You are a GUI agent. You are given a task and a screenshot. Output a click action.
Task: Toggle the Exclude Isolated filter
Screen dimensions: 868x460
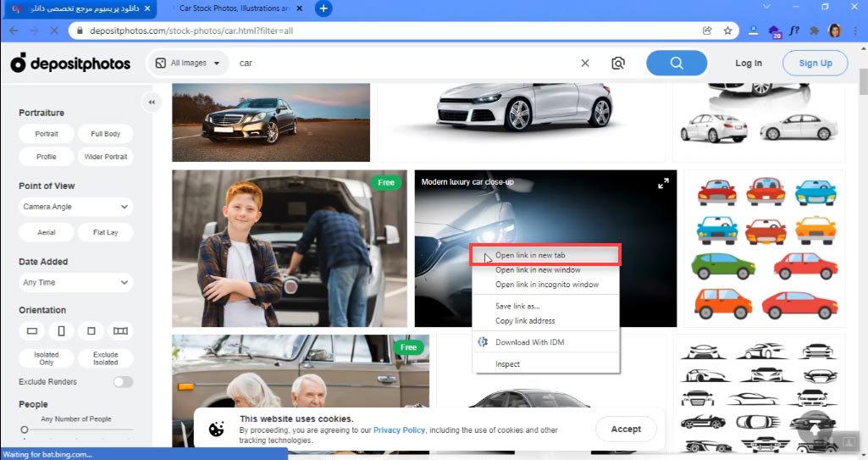(x=105, y=358)
